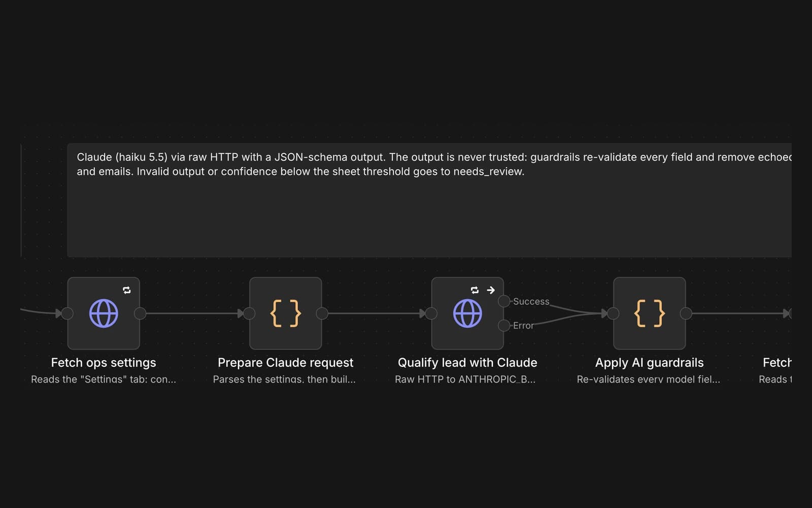Screen dimensions: 812x508
Task: Click output connector of Fetch ops settings node
Action: (140, 313)
